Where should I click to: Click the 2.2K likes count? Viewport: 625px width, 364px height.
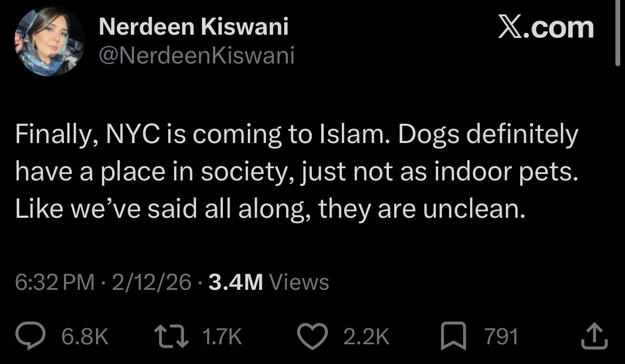(x=366, y=337)
